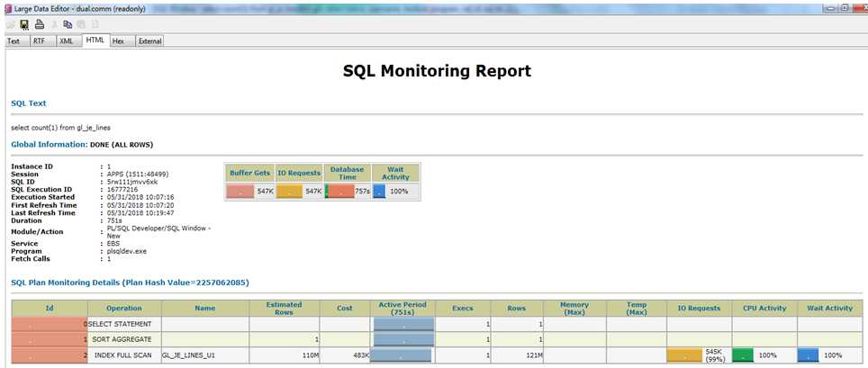Click the SQL Text section heading
The width and height of the screenshot is (868, 368).
click(29, 103)
